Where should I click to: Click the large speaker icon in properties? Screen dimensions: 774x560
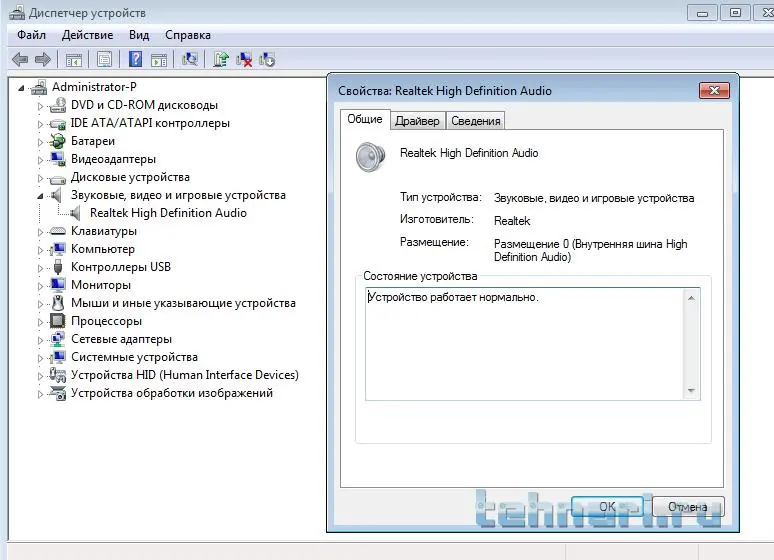tap(370, 157)
